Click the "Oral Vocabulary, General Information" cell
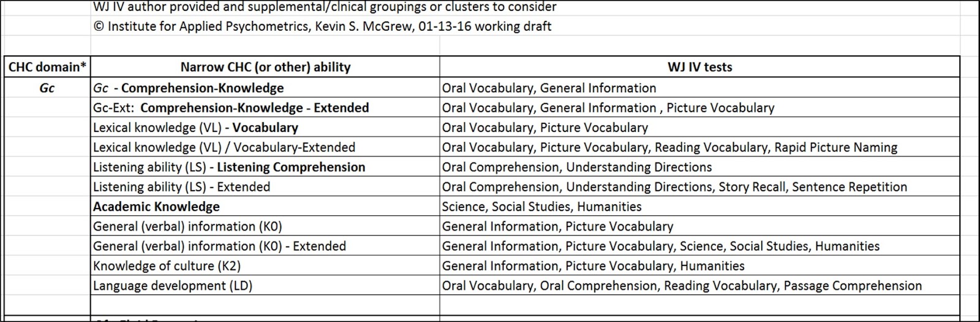The image size is (980, 322). [x=549, y=88]
